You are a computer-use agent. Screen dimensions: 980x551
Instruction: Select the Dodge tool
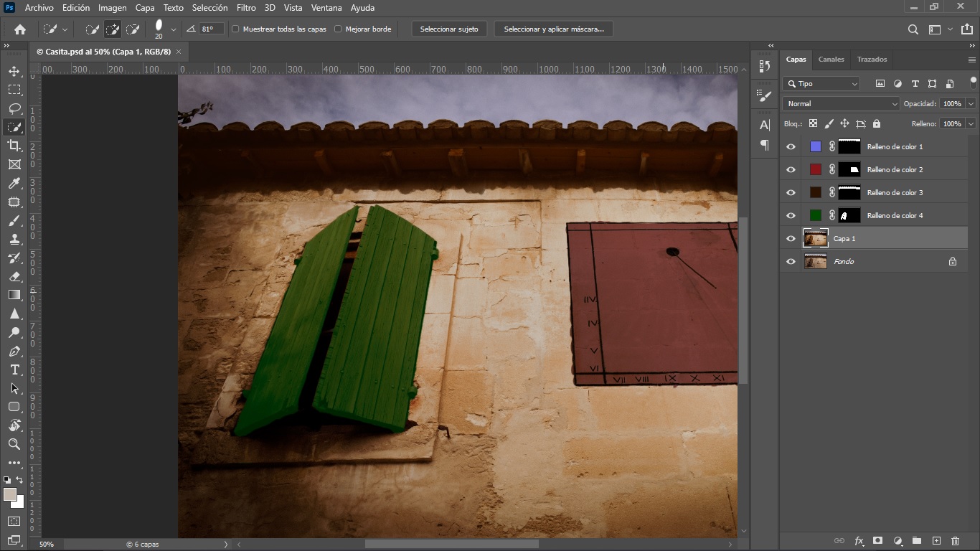(x=14, y=333)
